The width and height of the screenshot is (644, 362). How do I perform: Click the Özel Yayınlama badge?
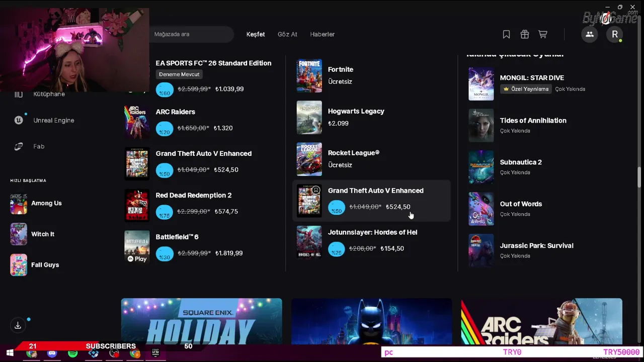tap(526, 89)
